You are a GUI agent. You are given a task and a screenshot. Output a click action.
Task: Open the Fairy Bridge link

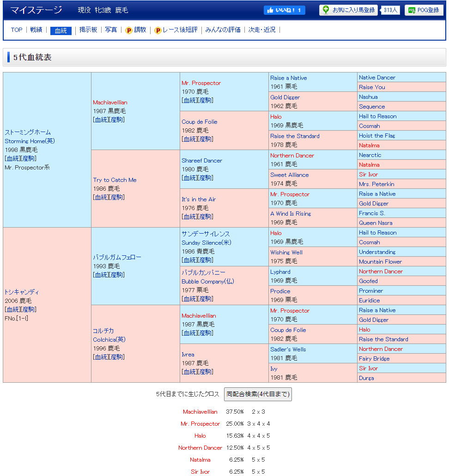click(374, 359)
